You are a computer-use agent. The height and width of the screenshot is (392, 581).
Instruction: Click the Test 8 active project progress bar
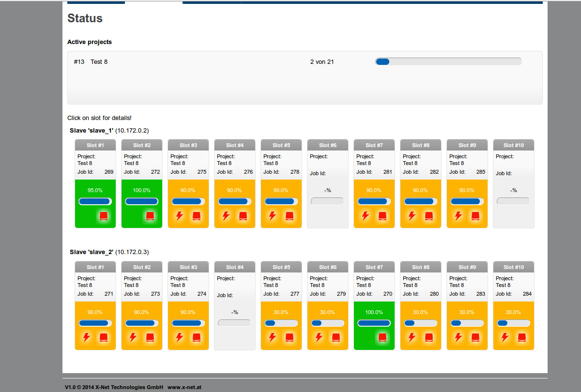click(x=448, y=61)
